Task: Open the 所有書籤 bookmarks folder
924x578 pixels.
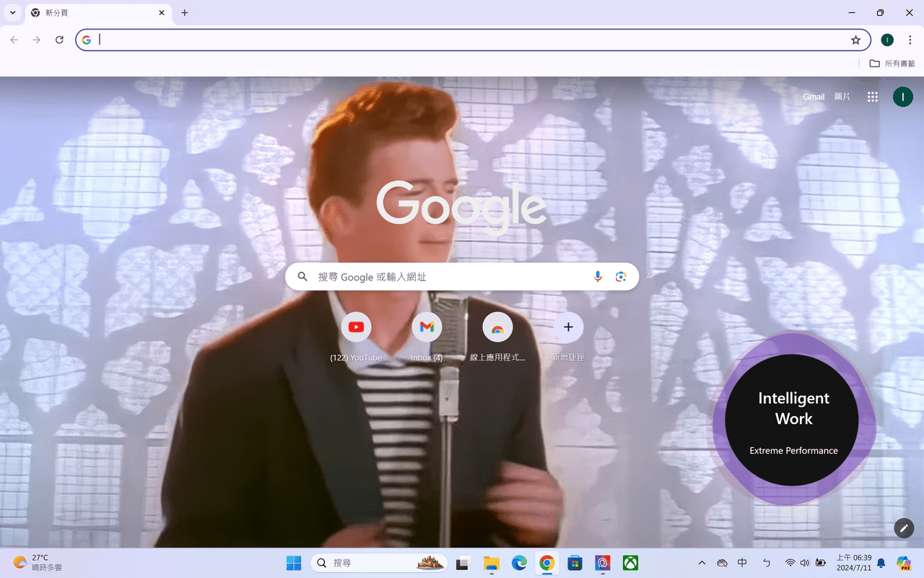Action: click(892, 64)
